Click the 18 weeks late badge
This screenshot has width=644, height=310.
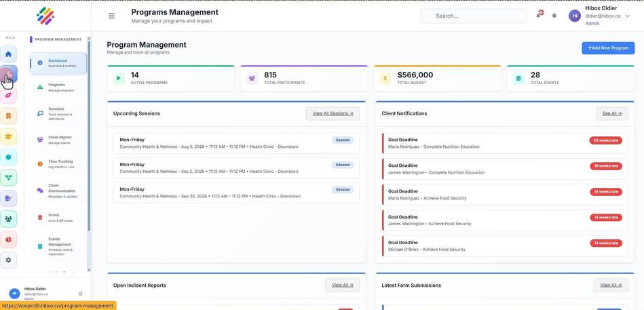pyautogui.click(x=606, y=166)
